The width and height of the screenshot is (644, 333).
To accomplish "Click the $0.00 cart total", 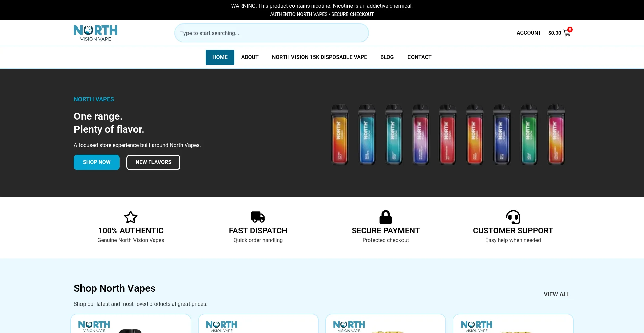I will tap(555, 33).
